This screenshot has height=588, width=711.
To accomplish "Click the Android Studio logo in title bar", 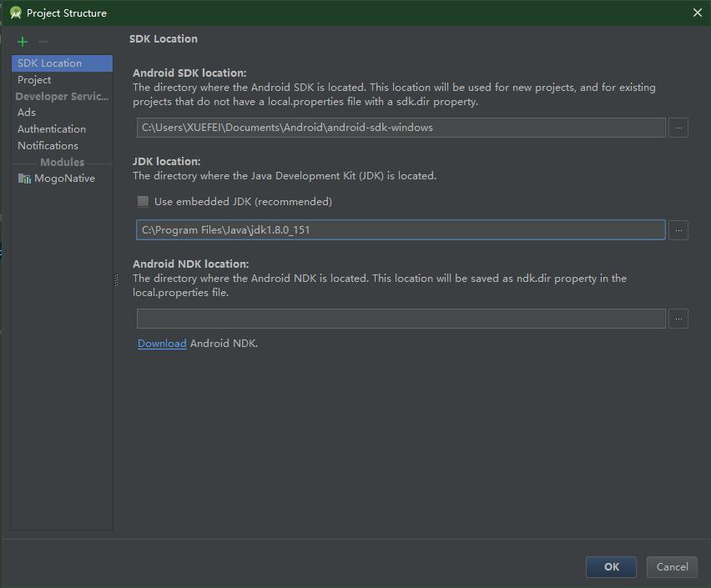I will [x=15, y=13].
